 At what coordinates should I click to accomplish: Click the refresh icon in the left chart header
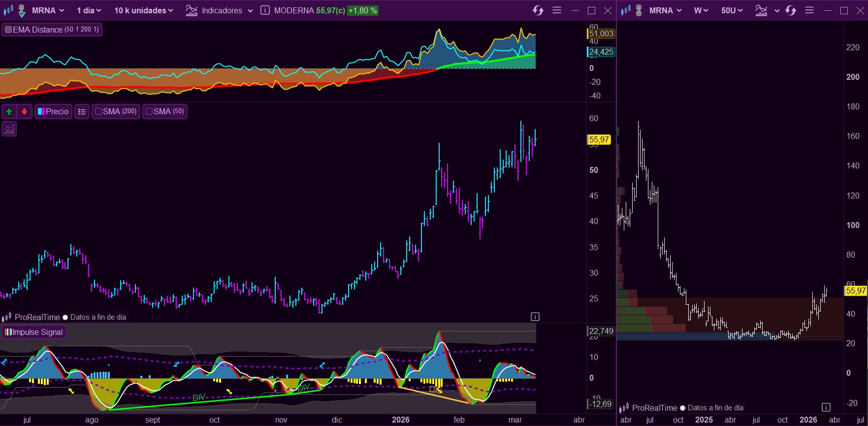point(538,10)
